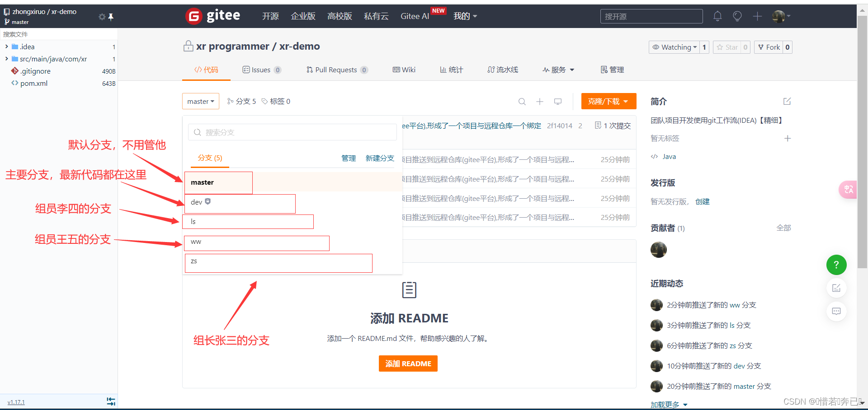Screen dimensions: 868x410
Task: Click the 1 次提交 commits link
Action: (x=613, y=126)
